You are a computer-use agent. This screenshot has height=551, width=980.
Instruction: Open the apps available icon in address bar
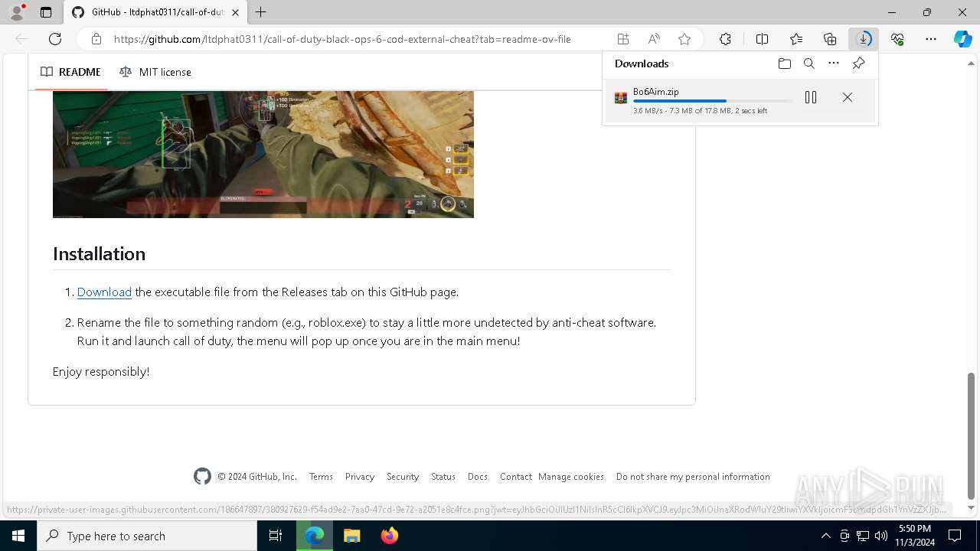click(623, 39)
